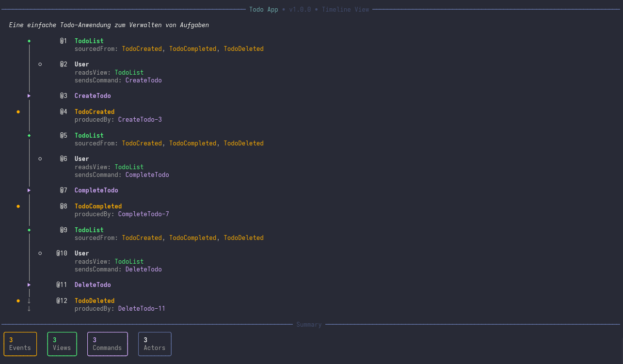Open the CompleteTodo-7 reference under TodoCompleted
The height and width of the screenshot is (364, 623).
click(x=144, y=214)
